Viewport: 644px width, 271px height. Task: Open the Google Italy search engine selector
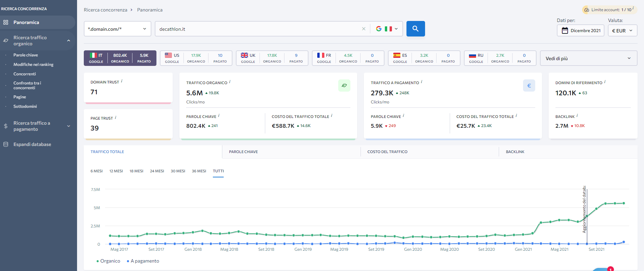coord(387,29)
